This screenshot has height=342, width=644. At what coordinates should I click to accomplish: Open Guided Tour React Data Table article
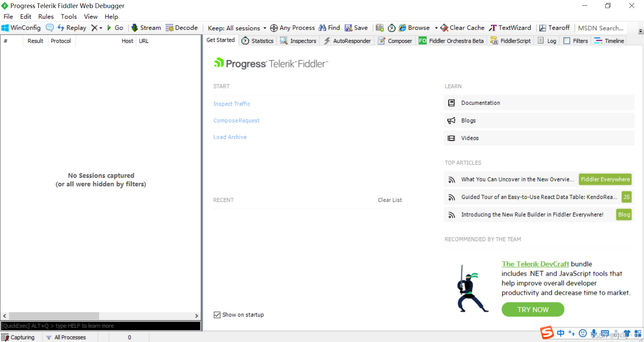coord(539,197)
